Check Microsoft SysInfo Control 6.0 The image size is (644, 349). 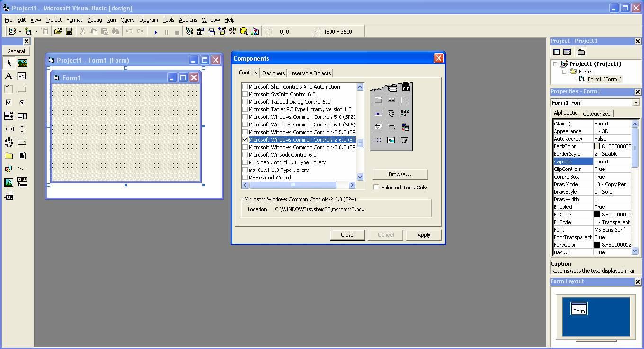(x=245, y=94)
